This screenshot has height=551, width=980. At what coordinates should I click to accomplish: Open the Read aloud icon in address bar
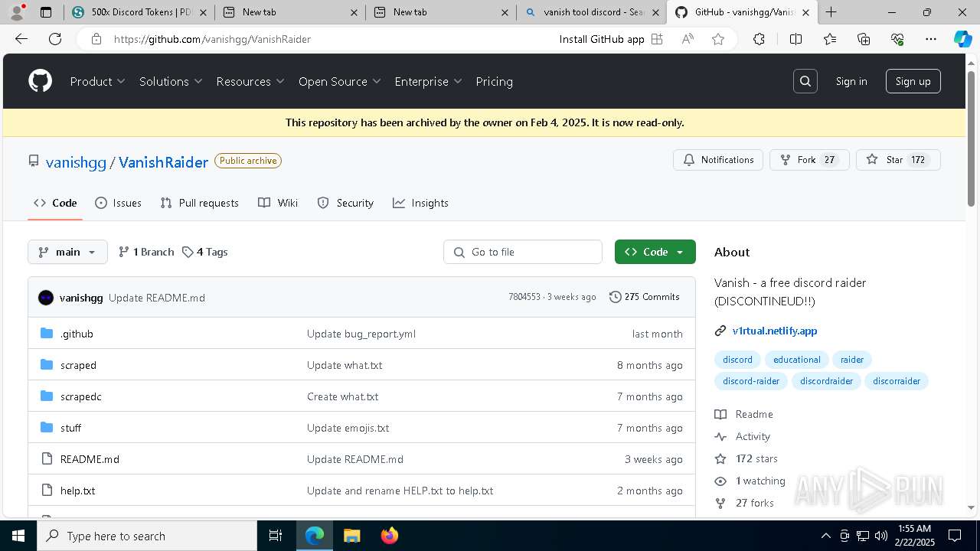pyautogui.click(x=688, y=39)
